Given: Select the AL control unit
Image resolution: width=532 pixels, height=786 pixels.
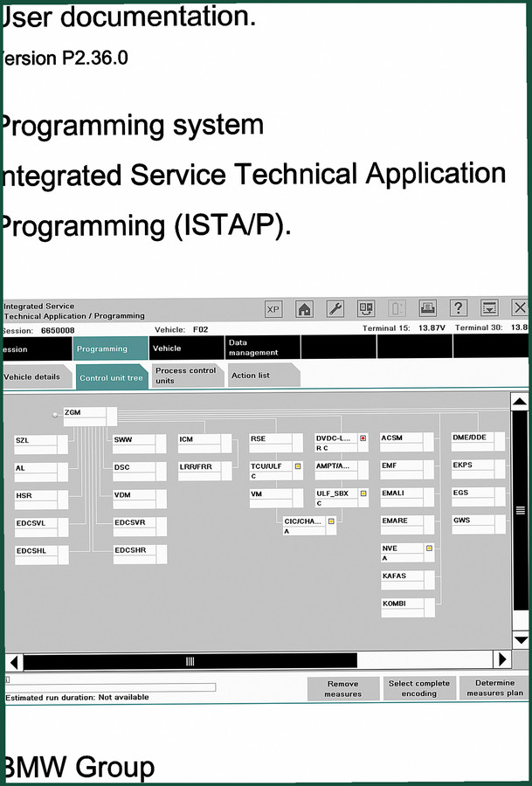Looking at the screenshot, I should click(x=41, y=472).
